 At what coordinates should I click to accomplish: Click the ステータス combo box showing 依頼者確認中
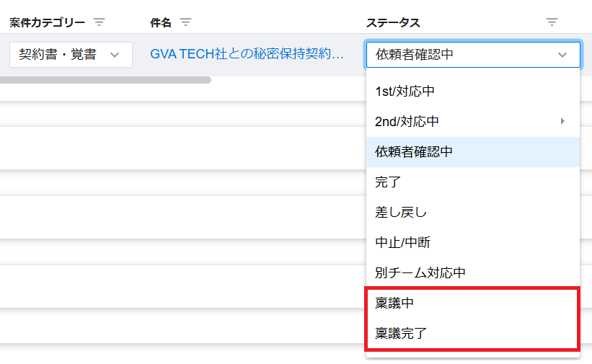(x=461, y=55)
